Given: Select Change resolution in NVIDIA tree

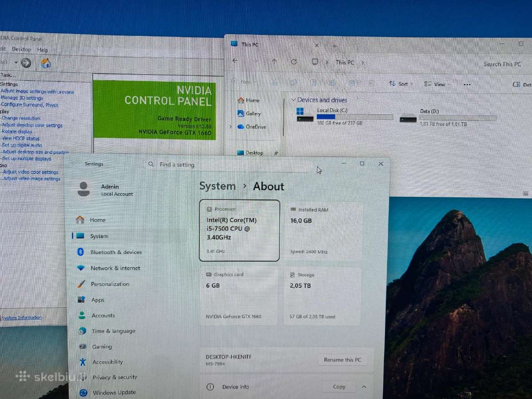Looking at the screenshot, I should point(20,118).
